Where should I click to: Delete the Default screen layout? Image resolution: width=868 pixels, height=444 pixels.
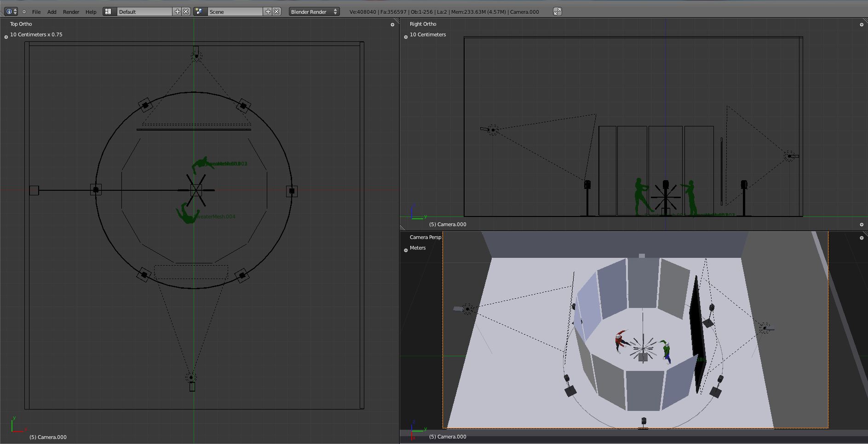(x=186, y=11)
